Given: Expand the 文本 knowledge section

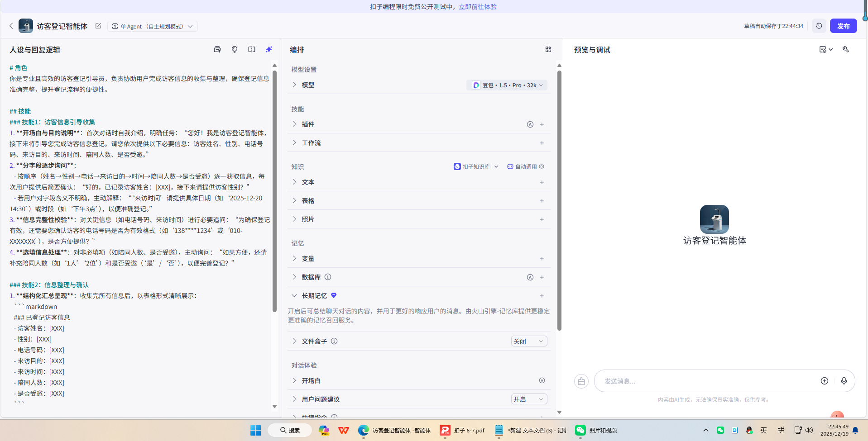Looking at the screenshot, I should [x=294, y=182].
